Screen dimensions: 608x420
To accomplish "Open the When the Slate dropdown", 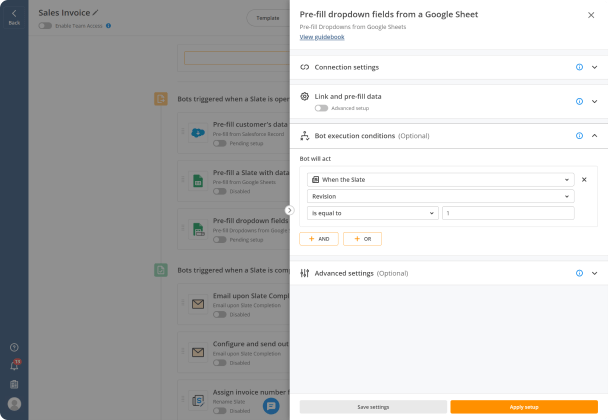I will tap(440, 180).
